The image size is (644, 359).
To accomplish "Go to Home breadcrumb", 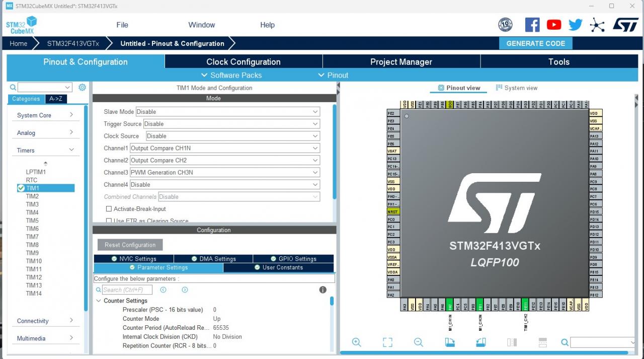I will 19,43.
